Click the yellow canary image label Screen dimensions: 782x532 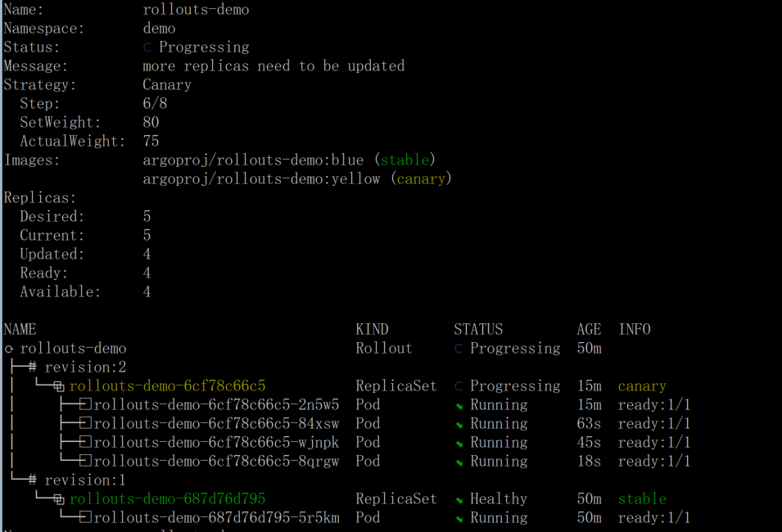point(422,179)
